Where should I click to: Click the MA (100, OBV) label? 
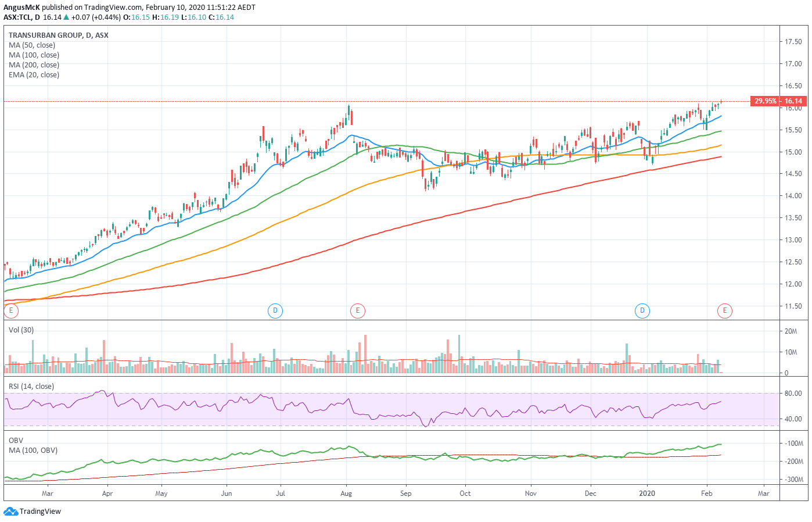point(33,451)
